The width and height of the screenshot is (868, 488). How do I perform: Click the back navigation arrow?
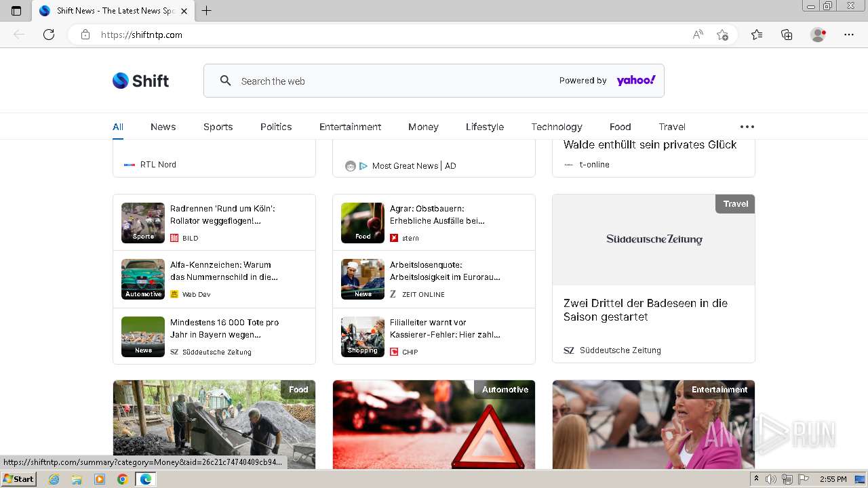[19, 35]
